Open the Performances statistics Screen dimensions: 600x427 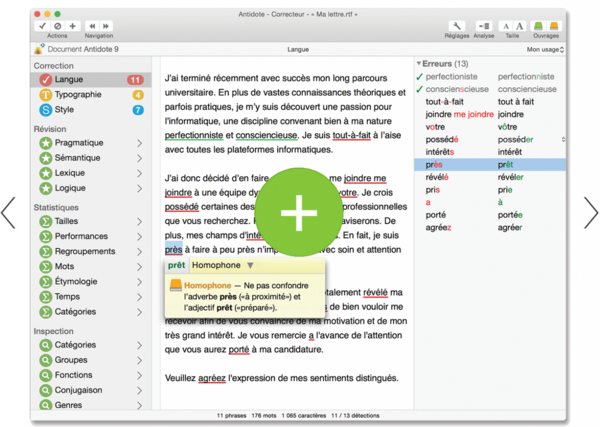[x=91, y=236]
